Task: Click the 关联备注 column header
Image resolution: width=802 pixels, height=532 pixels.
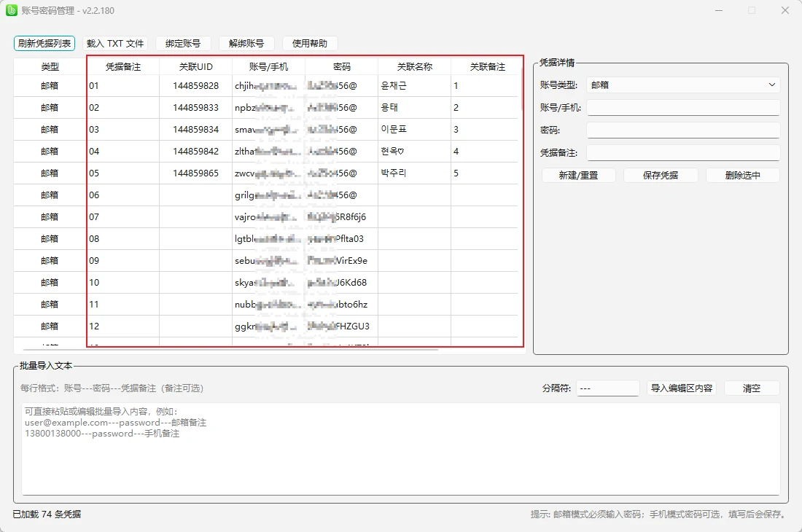Action: [x=488, y=66]
